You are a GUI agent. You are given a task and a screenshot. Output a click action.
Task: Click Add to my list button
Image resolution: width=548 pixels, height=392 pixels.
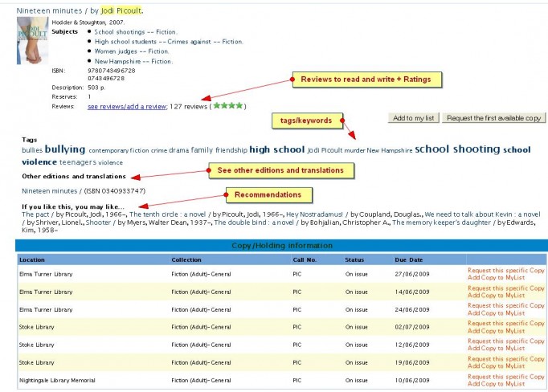(x=414, y=118)
